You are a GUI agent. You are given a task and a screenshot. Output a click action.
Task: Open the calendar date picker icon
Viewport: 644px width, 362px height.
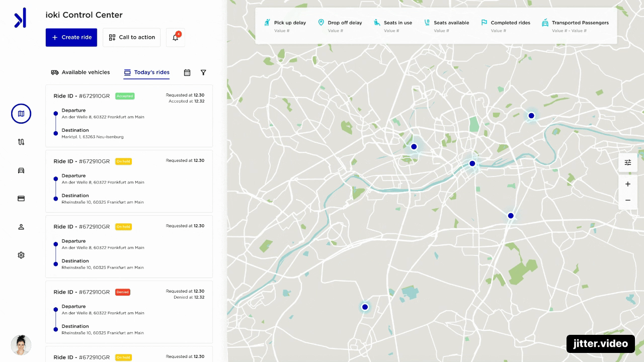tap(187, 72)
